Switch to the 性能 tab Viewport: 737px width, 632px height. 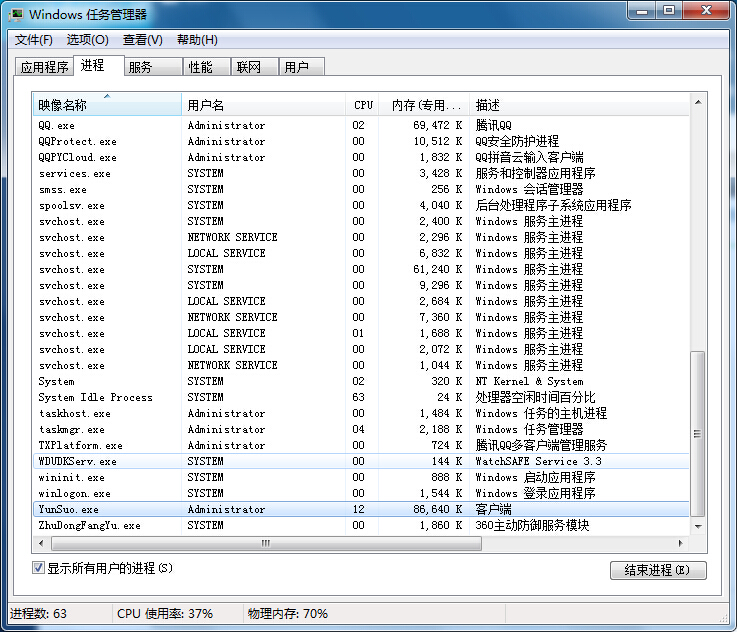(200, 67)
